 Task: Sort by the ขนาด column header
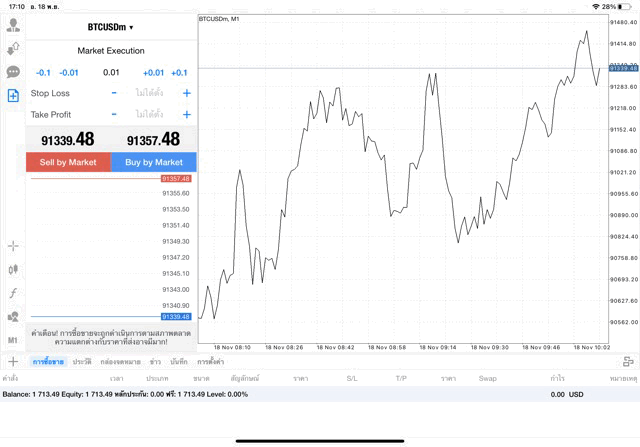tap(201, 378)
